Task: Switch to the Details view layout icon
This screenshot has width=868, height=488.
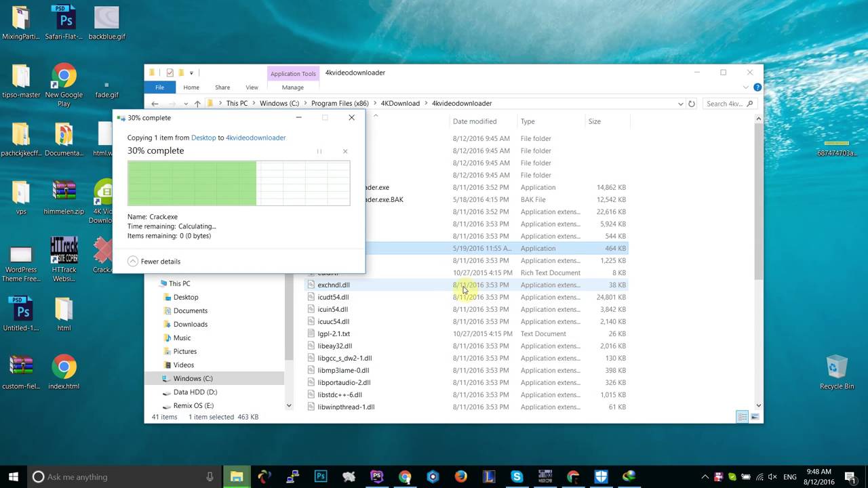Action: coord(743,417)
